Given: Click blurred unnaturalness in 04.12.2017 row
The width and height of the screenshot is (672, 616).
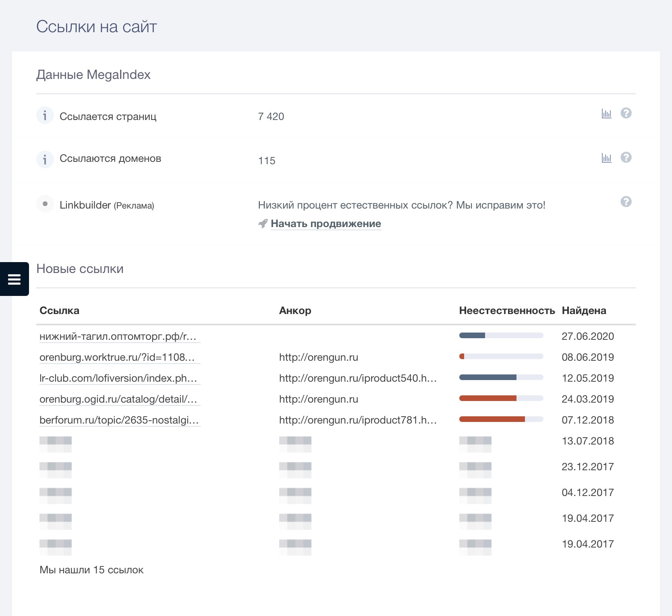Looking at the screenshot, I should click(x=475, y=496).
